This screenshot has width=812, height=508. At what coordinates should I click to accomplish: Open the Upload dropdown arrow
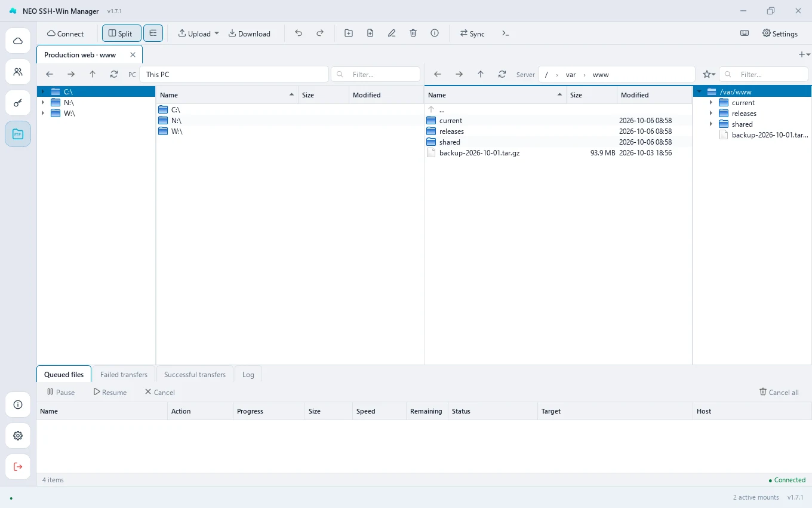[x=217, y=33]
